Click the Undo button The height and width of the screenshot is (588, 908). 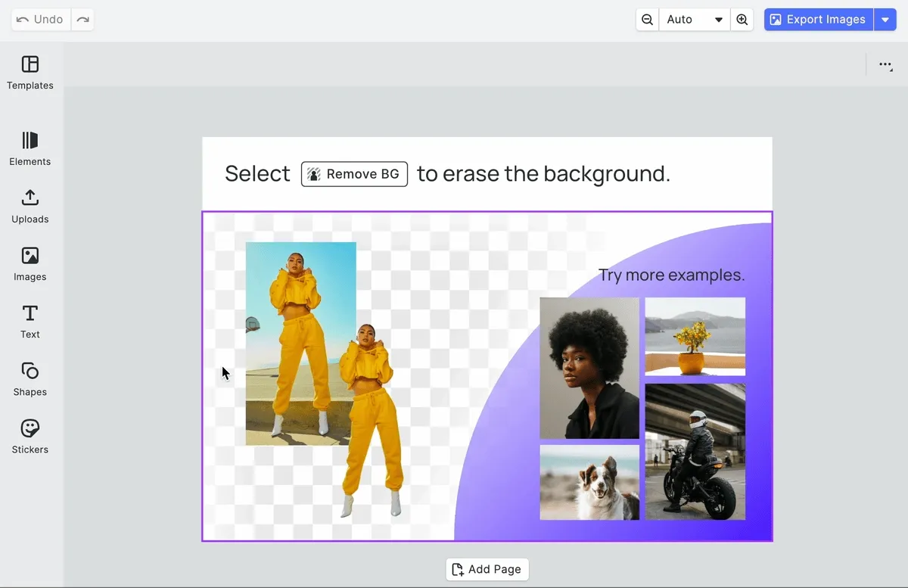coord(41,20)
